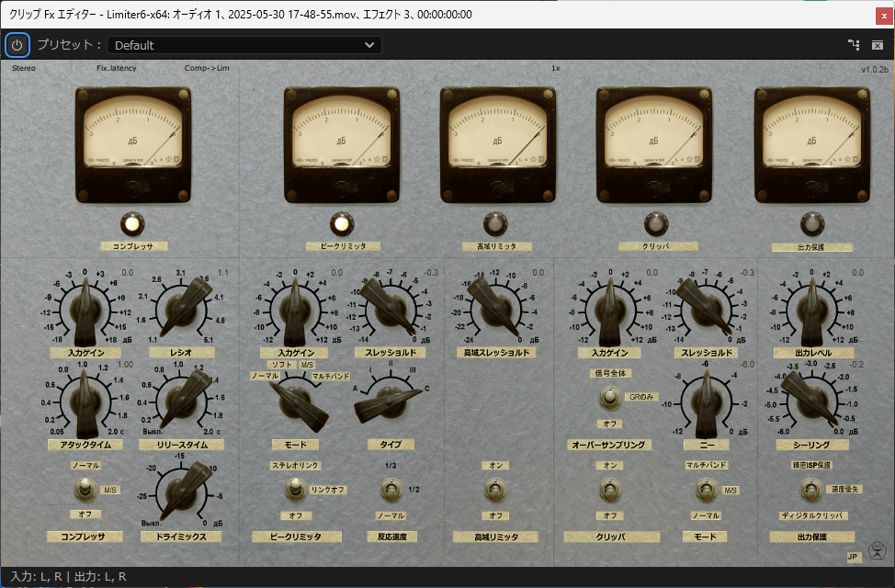Click the compressor indicator lamp button
This screenshot has width=895, height=588.
pyautogui.click(x=133, y=223)
